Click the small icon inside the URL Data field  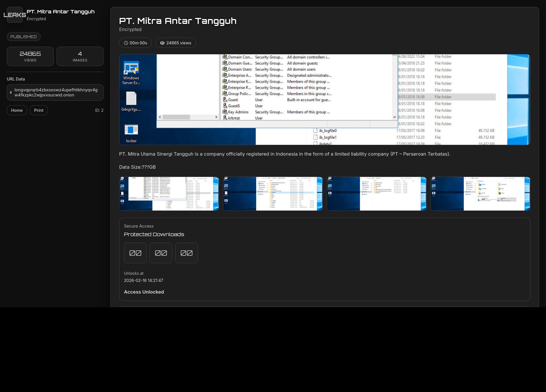(11, 92)
